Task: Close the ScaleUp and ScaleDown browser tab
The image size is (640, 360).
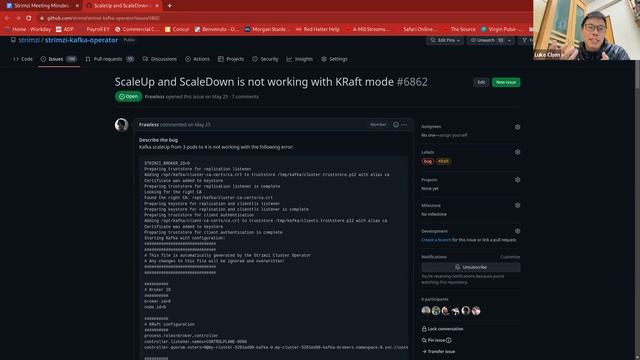Action: [x=157, y=6]
